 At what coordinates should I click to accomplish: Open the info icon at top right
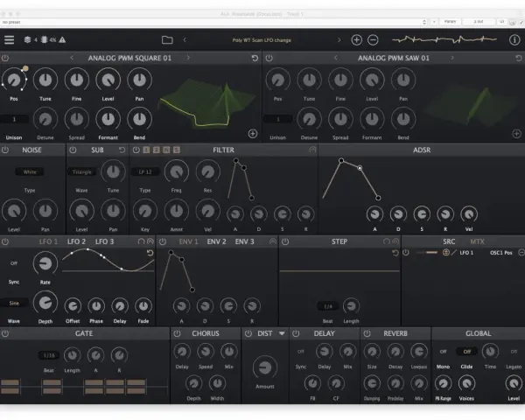pyautogui.click(x=514, y=40)
